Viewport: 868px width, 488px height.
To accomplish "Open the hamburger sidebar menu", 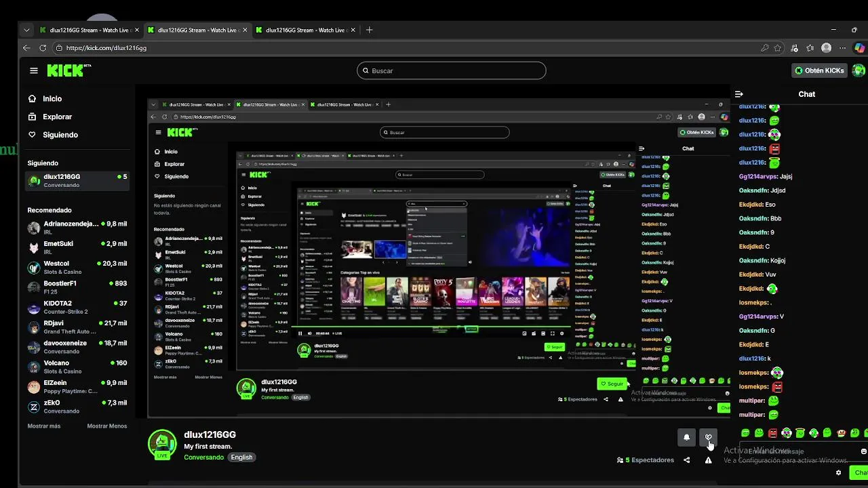I will pos(33,70).
